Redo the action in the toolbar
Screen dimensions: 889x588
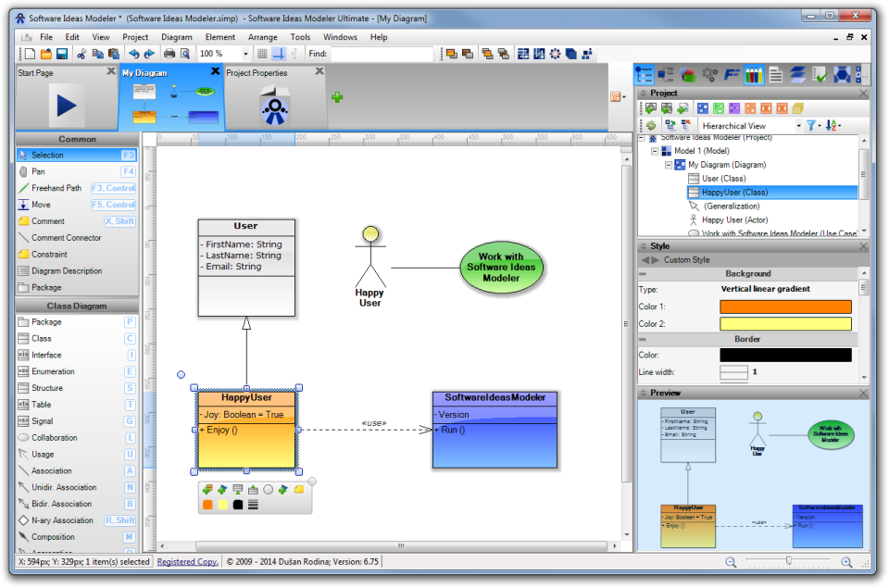[149, 54]
